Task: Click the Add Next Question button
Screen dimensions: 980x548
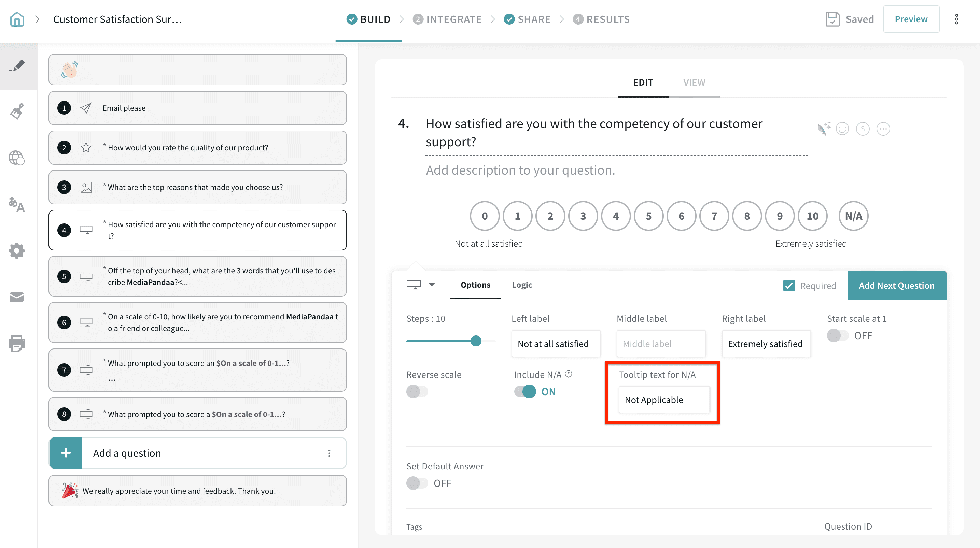Action: [x=896, y=285]
